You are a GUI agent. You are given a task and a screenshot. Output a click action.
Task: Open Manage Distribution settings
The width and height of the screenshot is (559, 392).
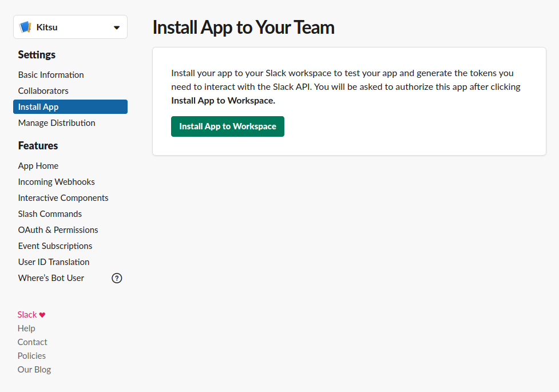coord(56,122)
